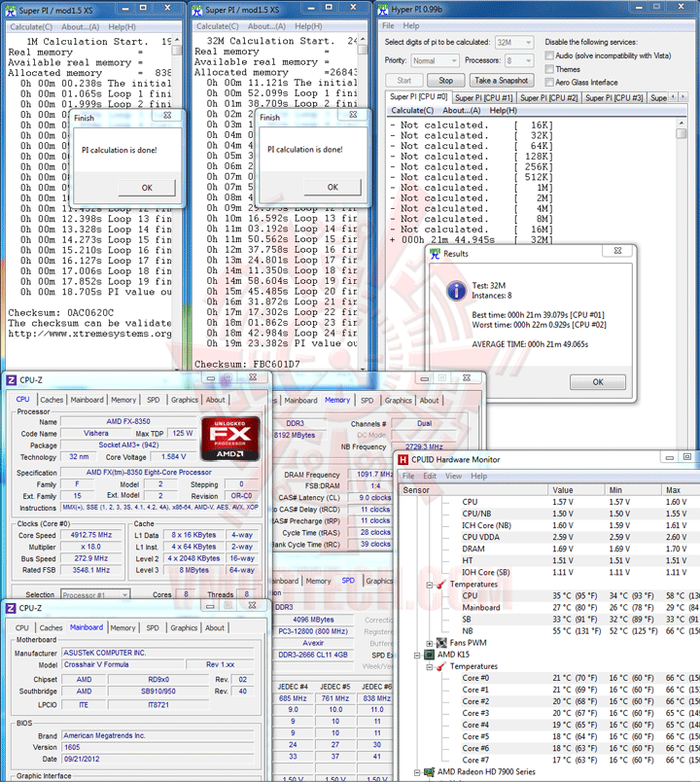Toggle the Aero Glass Interface checkbox
This screenshot has width=700, height=782.
tap(549, 83)
